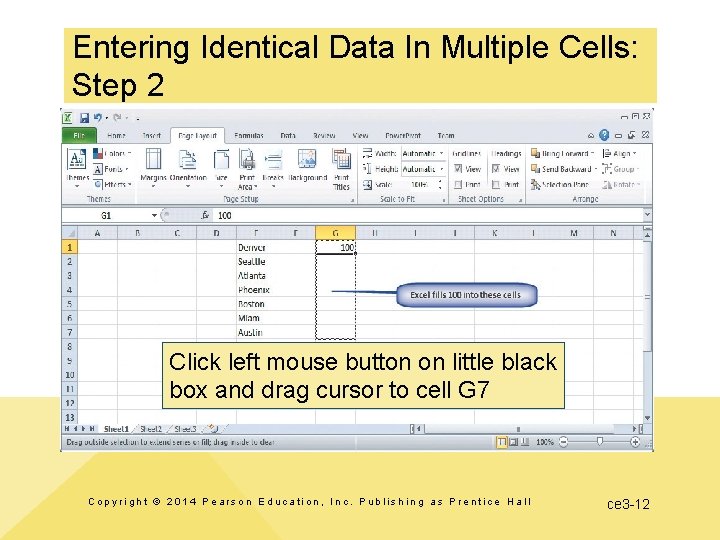Select the Sheet2 worksheet tab
This screenshot has width=720, height=540.
151,429
